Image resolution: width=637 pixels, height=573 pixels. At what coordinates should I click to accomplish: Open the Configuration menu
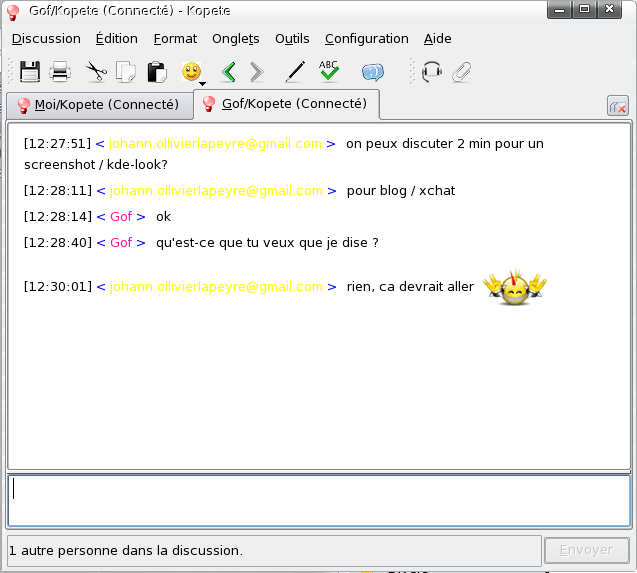[366, 39]
